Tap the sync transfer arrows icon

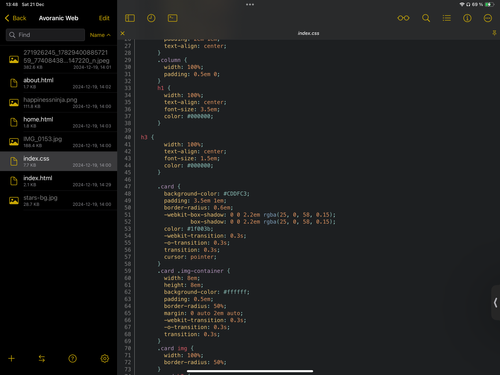coord(42,358)
